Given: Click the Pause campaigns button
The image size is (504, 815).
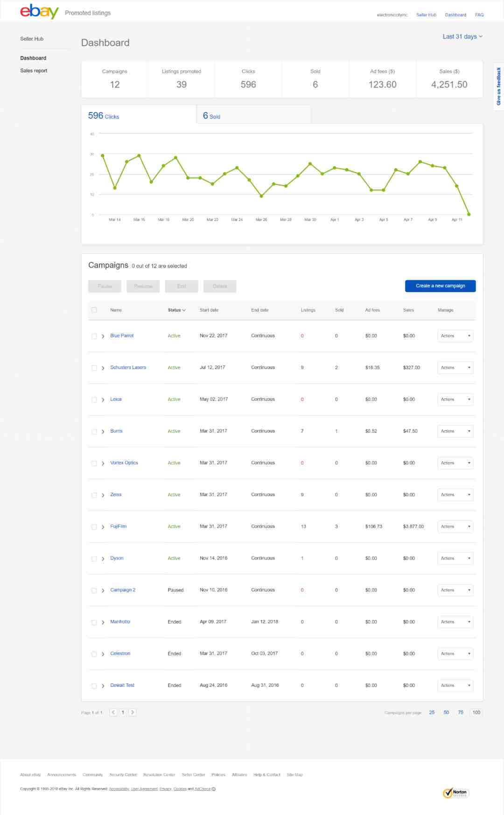Looking at the screenshot, I should coord(105,286).
